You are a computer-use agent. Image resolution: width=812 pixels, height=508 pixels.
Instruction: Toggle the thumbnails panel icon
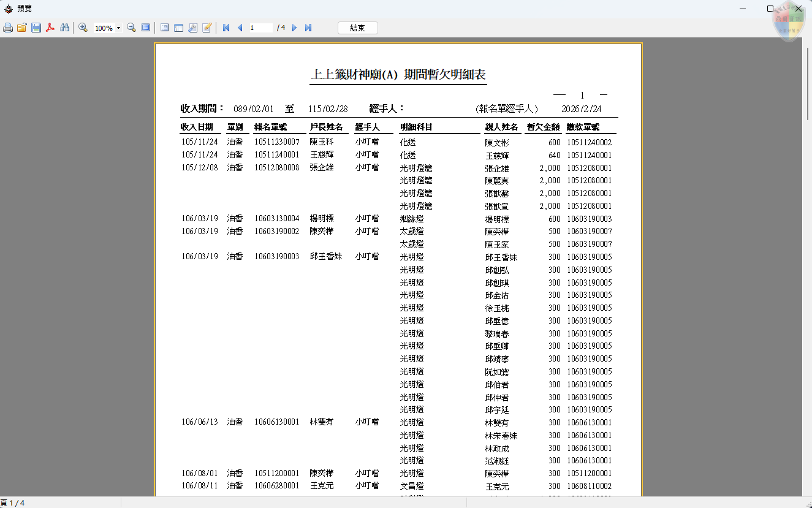click(x=178, y=28)
